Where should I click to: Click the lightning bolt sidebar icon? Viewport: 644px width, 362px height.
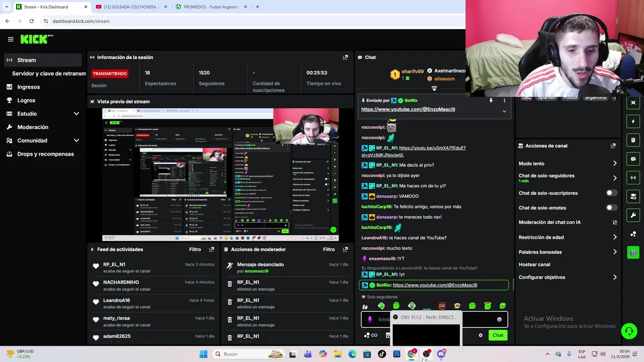[x=633, y=121]
